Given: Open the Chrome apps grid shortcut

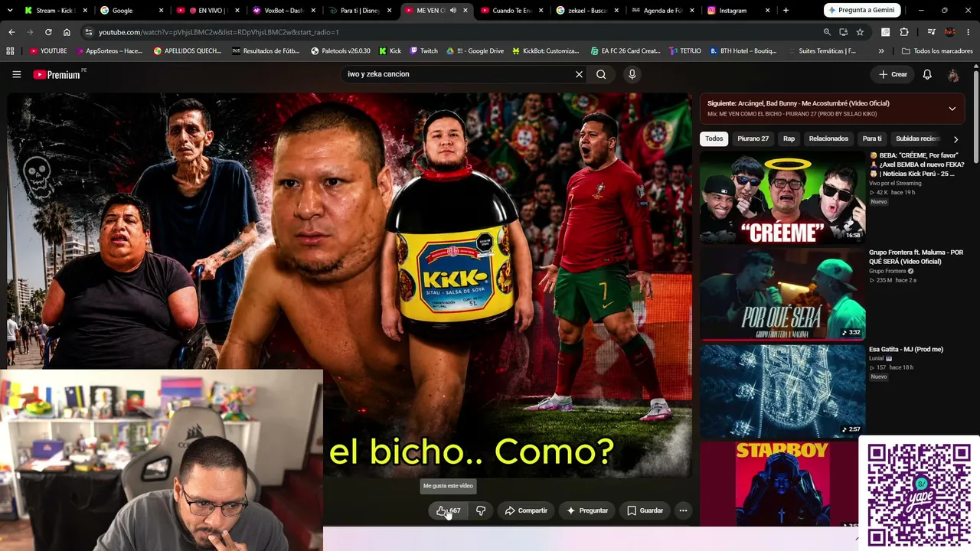Looking at the screenshot, I should [x=10, y=51].
